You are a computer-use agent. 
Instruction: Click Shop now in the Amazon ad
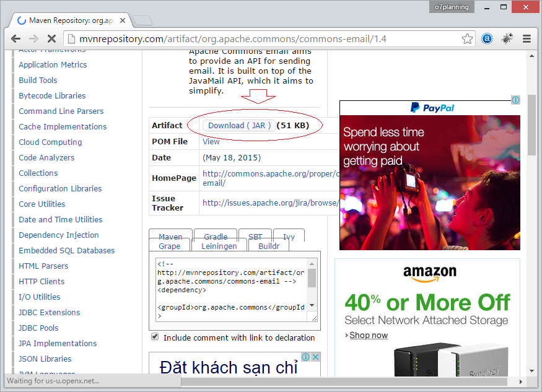[x=369, y=335]
